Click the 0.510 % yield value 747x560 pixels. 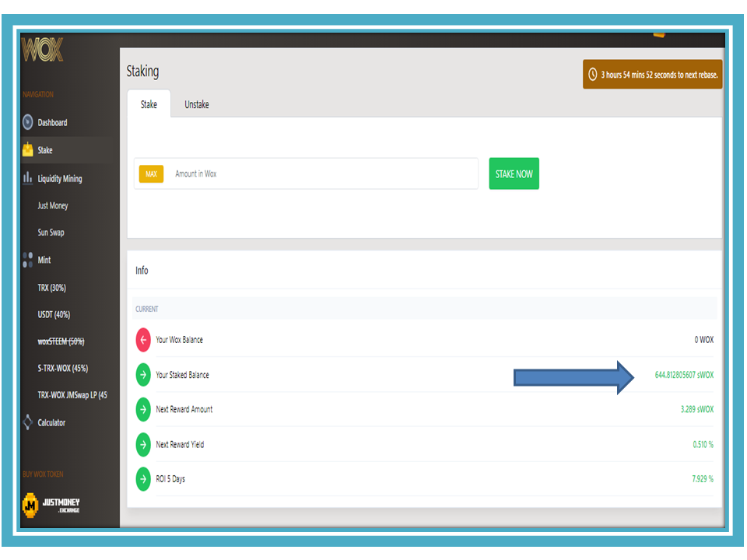pos(703,444)
